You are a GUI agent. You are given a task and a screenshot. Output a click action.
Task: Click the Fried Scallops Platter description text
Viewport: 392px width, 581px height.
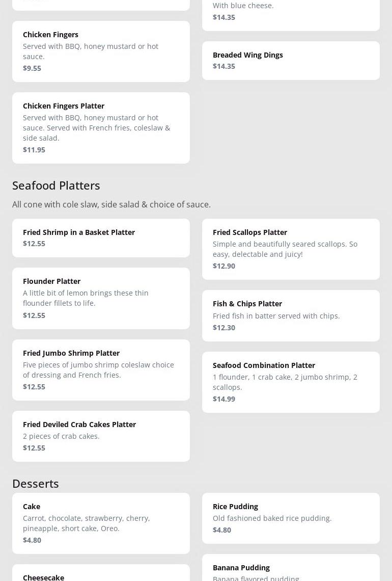[x=285, y=249]
